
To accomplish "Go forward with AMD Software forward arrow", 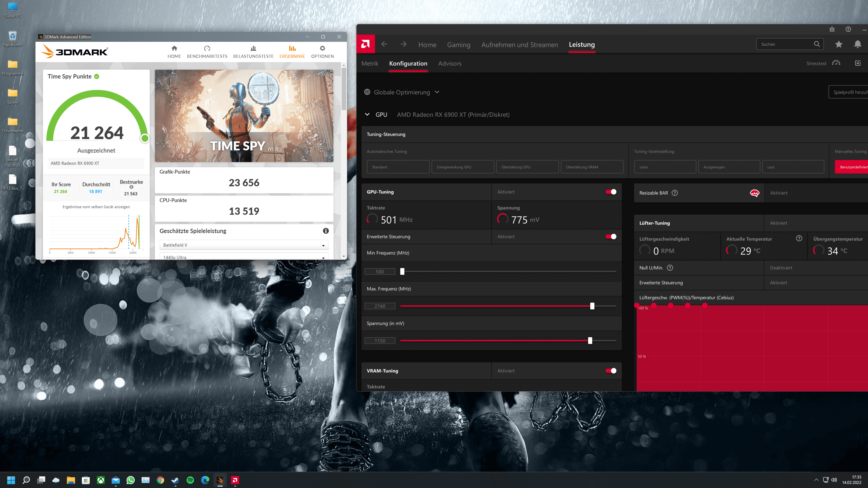I will [x=403, y=44].
